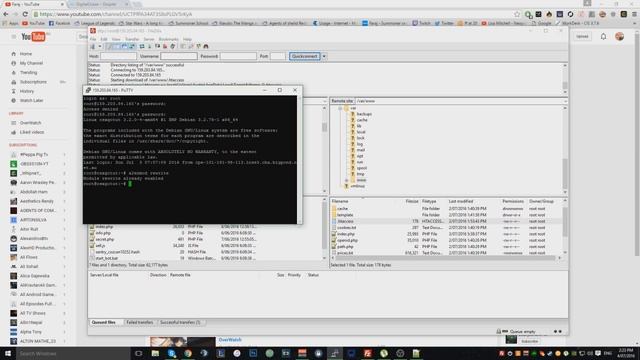Toggle synchronized browsing in FileZilla toolbar

(198, 46)
